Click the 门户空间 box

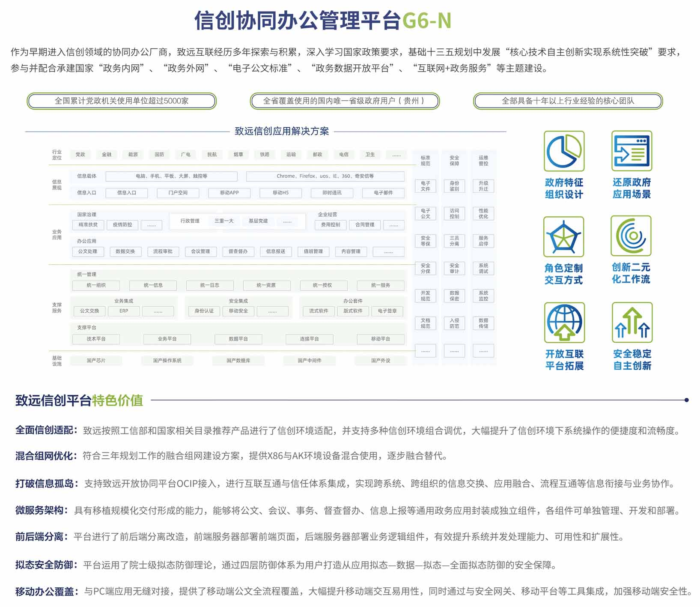(x=178, y=193)
